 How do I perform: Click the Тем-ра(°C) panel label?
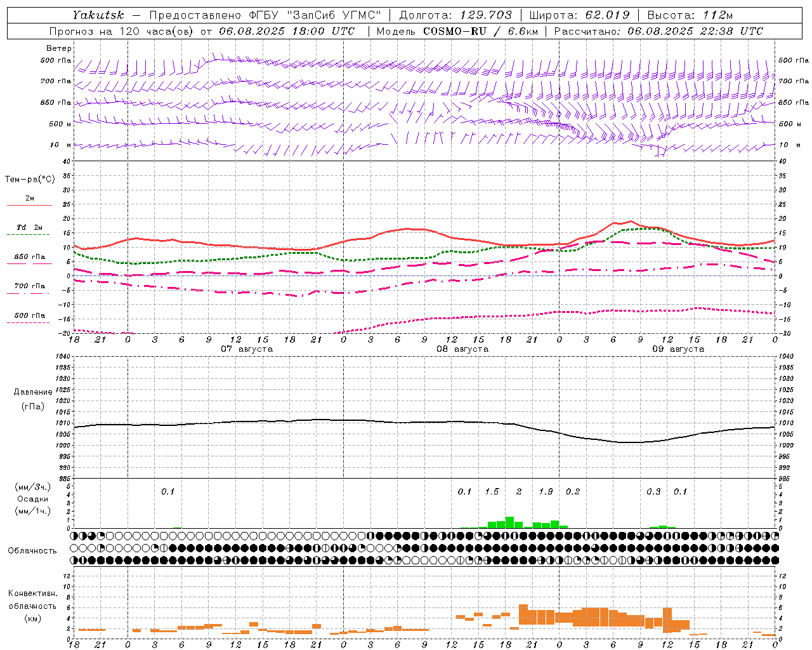pyautogui.click(x=30, y=180)
